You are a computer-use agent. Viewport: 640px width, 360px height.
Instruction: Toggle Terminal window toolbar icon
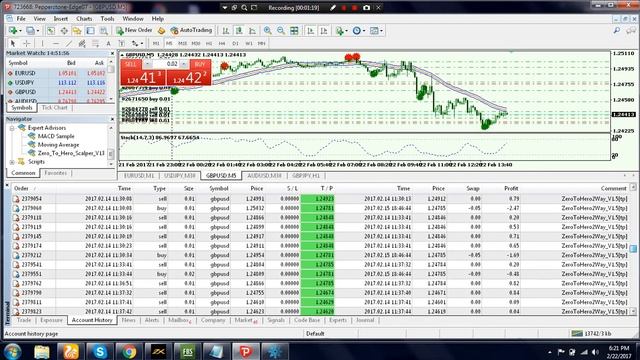90,31
